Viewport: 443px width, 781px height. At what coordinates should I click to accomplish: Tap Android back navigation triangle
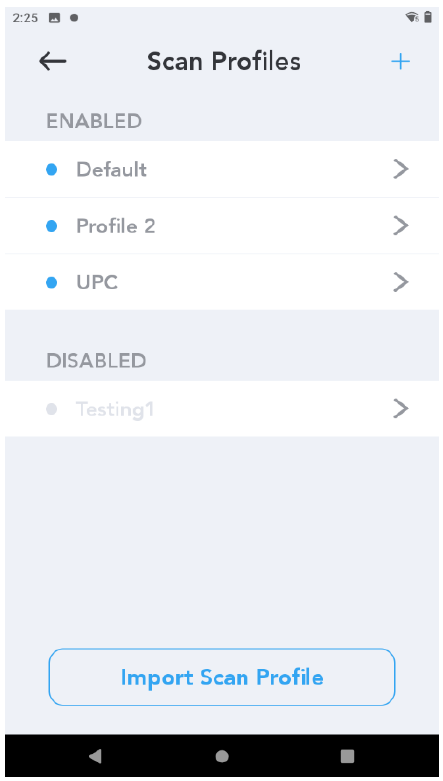tap(95, 756)
